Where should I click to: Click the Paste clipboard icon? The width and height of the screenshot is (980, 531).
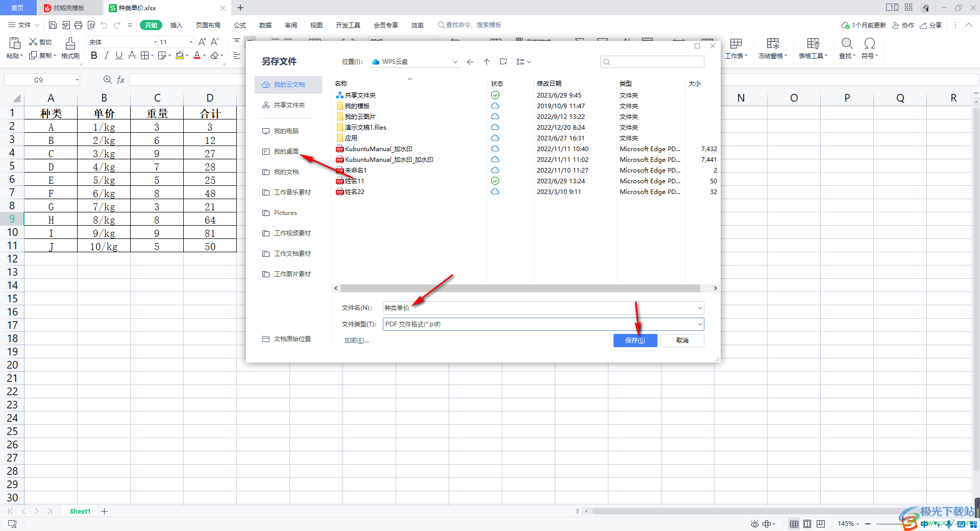pos(15,43)
